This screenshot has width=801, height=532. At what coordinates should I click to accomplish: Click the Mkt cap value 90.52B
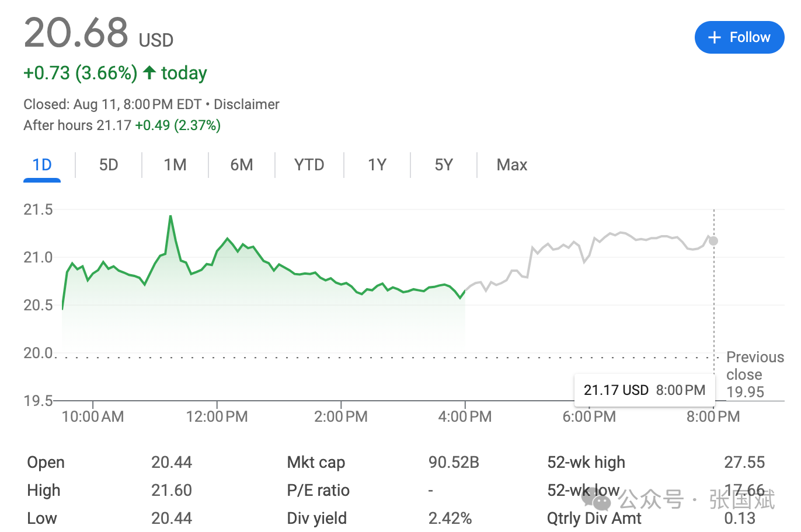pos(454,463)
